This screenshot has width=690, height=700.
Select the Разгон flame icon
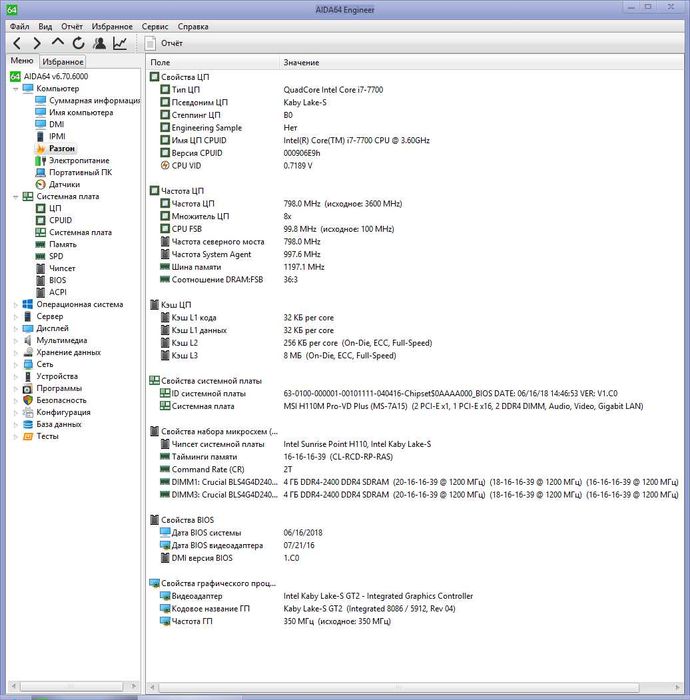coord(41,148)
